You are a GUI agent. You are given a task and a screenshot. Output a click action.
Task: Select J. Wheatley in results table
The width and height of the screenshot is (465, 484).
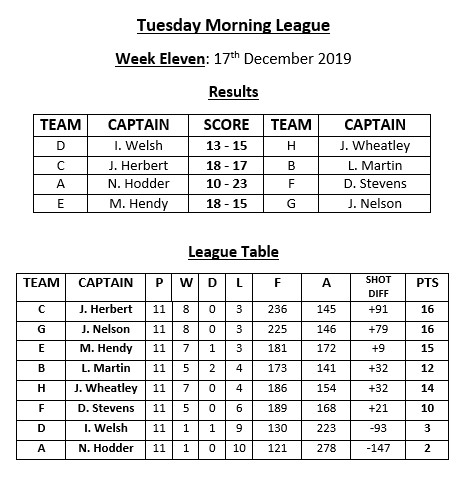[x=375, y=146]
